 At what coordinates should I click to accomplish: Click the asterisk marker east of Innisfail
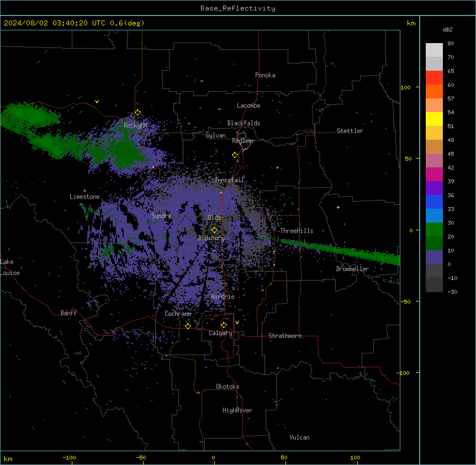point(277,167)
